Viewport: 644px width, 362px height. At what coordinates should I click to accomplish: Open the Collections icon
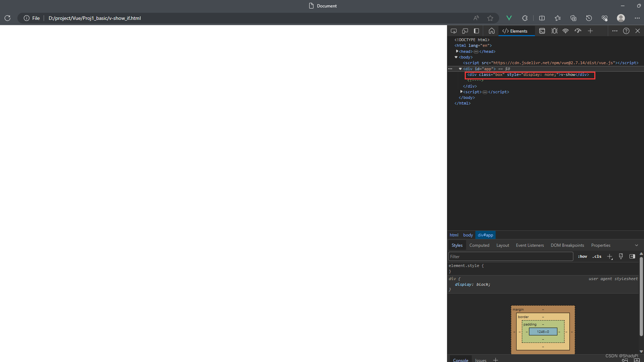point(573,18)
